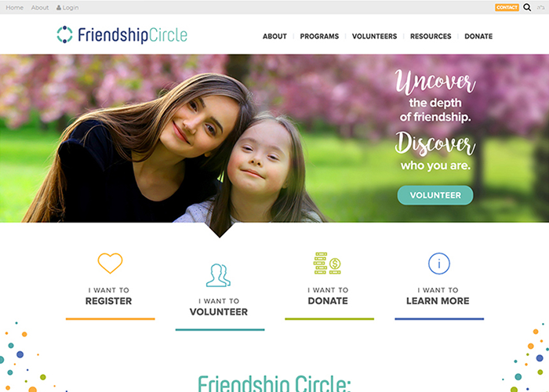Open the Volunteers navigation menu

click(x=374, y=36)
